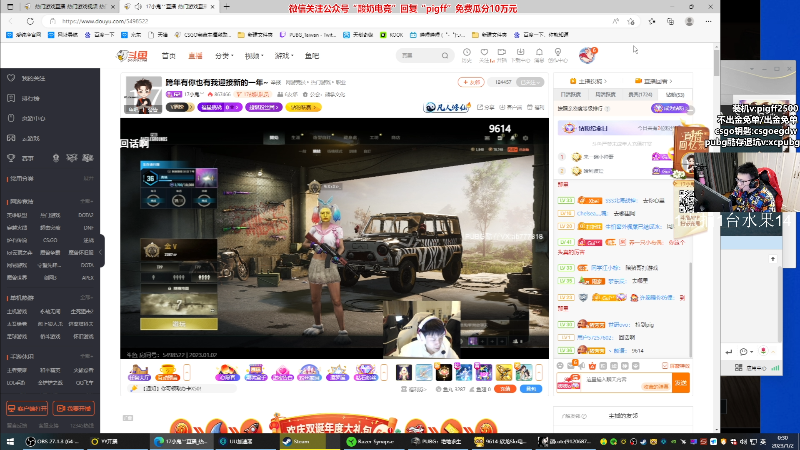Viewport: 800px width, 450px height.
Task: Click the blue 背包 button below gifts
Action: click(x=531, y=389)
